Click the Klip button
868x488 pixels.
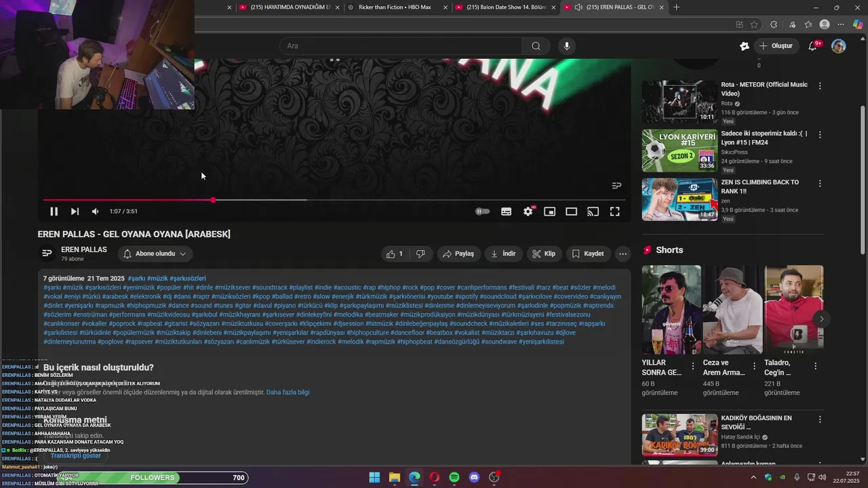[x=544, y=253]
